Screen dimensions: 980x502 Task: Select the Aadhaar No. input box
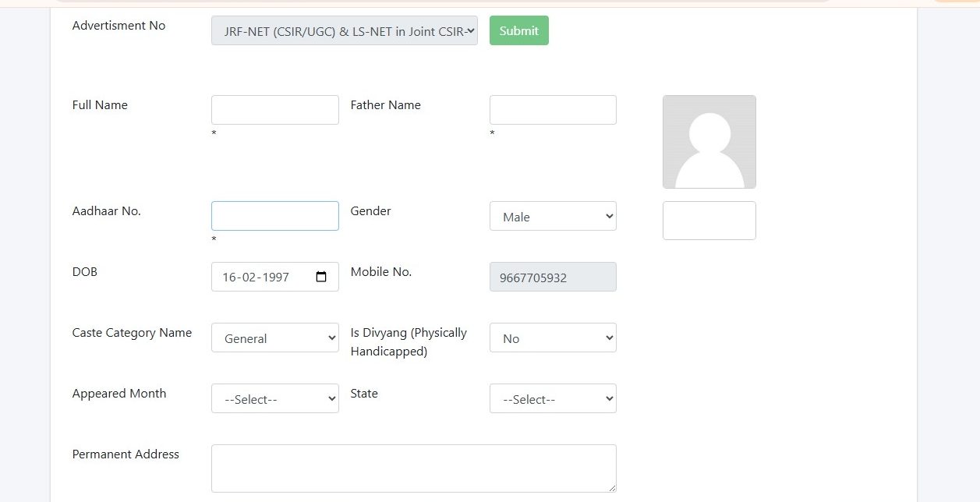coord(274,216)
